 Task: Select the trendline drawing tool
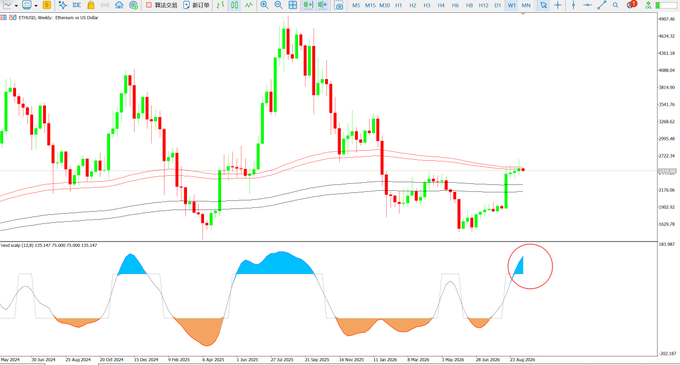602,5
